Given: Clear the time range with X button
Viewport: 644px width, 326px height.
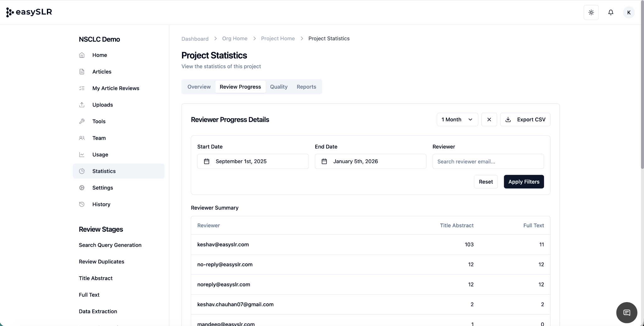Looking at the screenshot, I should (489, 119).
